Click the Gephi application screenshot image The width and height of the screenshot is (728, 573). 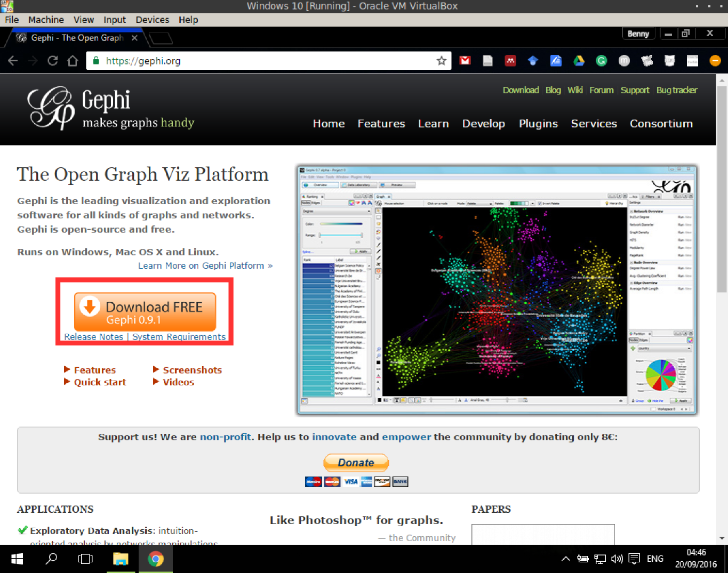click(x=497, y=290)
